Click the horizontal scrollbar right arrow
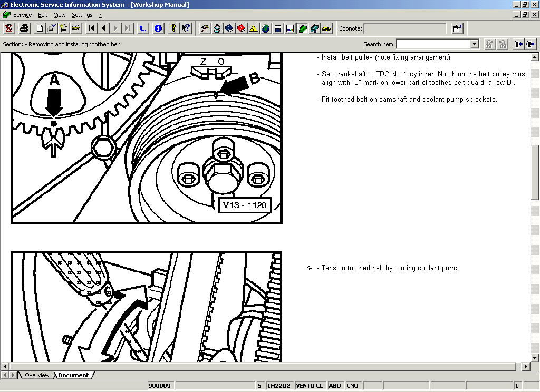Screen dimensions: 540x392 point(526,367)
